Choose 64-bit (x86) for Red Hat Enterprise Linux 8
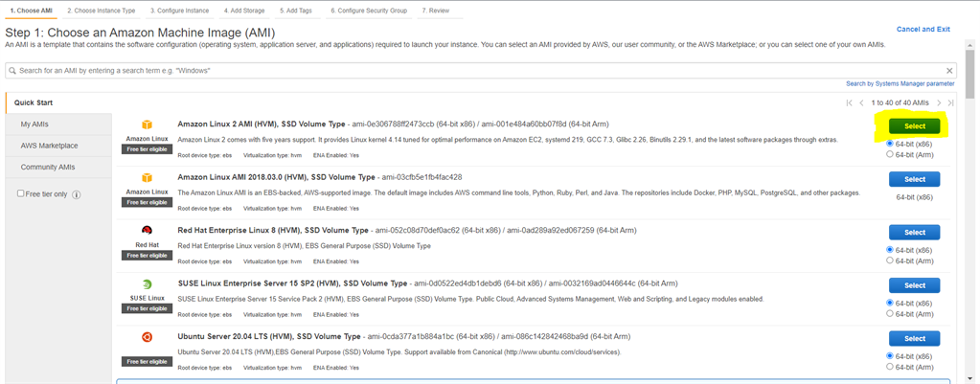 890,250
